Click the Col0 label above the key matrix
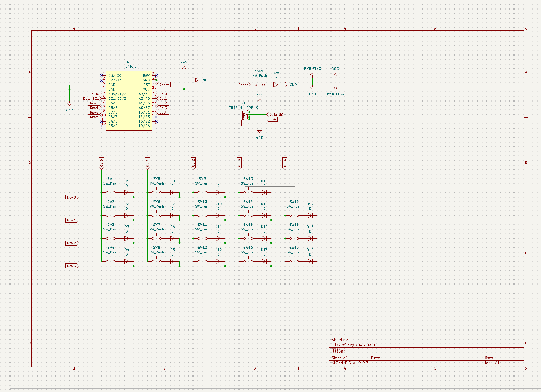The height and width of the screenshot is (392, 541). pos(102,163)
